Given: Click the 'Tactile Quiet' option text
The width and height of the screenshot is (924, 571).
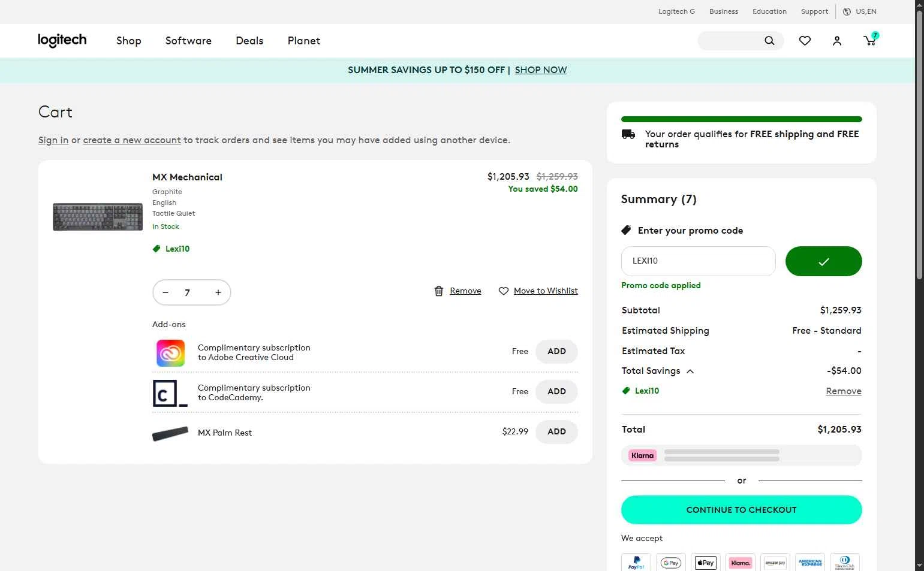Looking at the screenshot, I should coord(173,213).
